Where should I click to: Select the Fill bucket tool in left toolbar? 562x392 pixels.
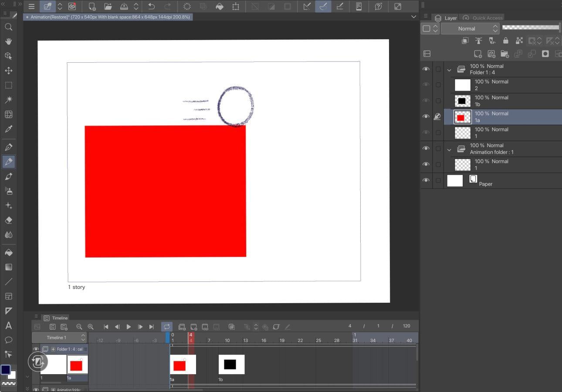(x=8, y=253)
